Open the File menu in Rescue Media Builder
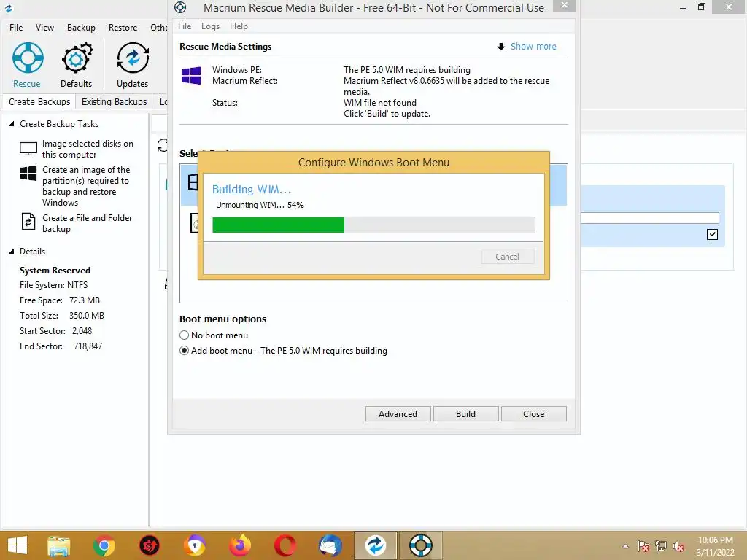This screenshot has height=560, width=747. coord(185,26)
